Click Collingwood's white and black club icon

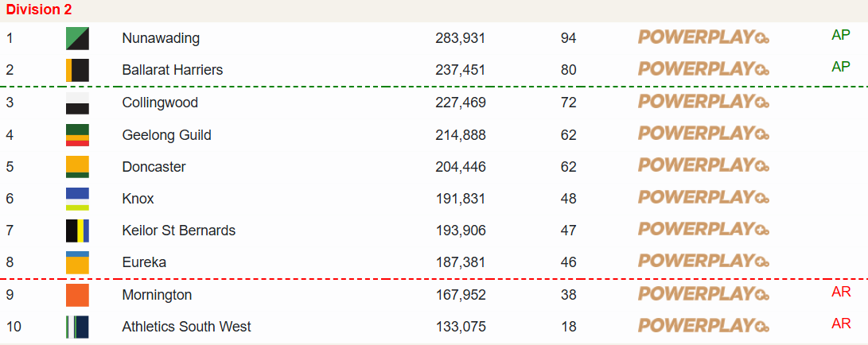[77, 103]
